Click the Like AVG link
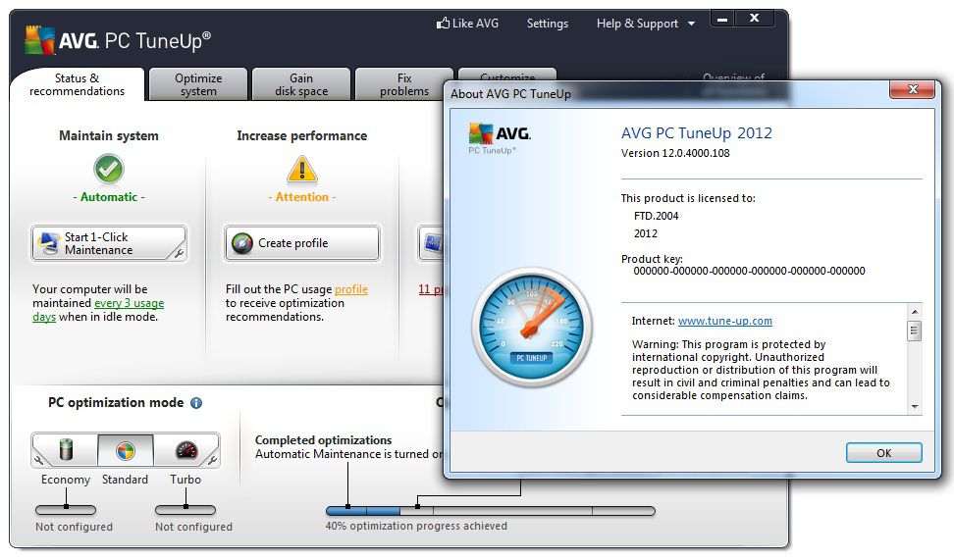Screen dimensions: 954x560 [467, 24]
